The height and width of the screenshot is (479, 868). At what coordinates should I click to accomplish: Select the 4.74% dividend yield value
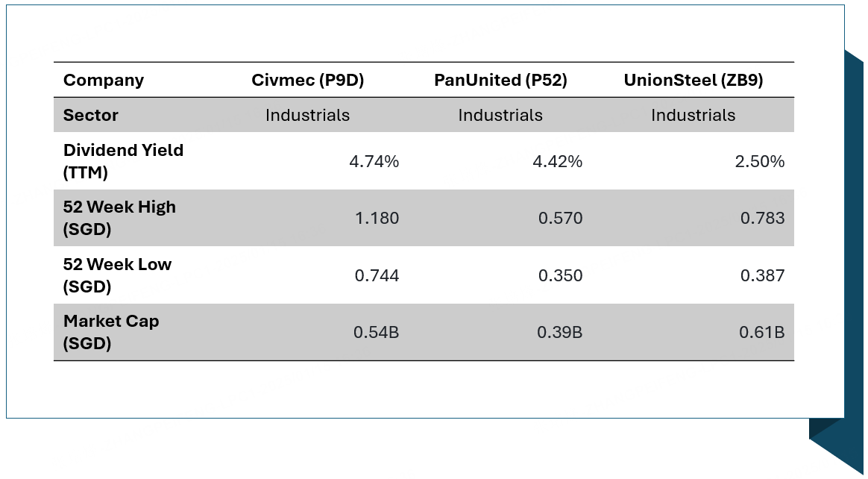click(374, 161)
